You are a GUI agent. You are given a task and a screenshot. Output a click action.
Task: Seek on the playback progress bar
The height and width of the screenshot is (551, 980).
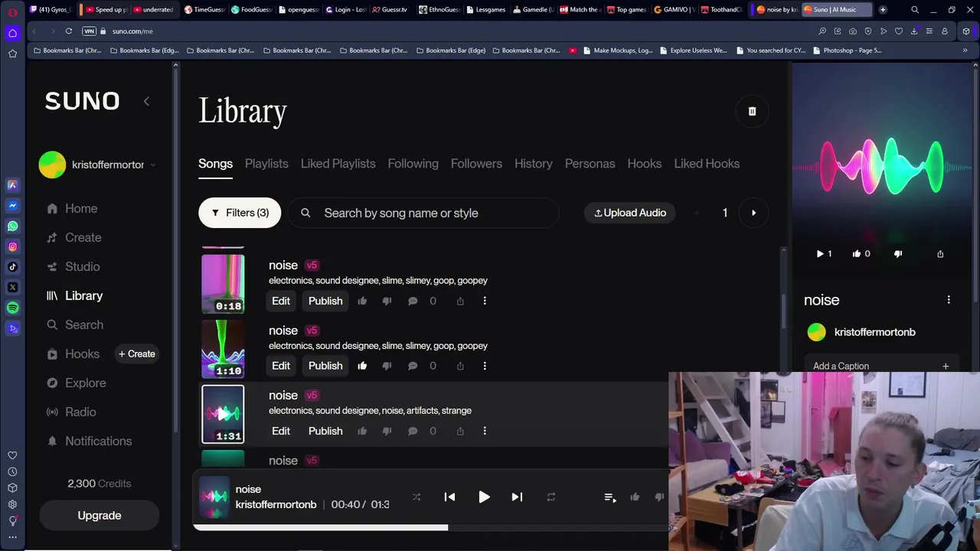430,527
